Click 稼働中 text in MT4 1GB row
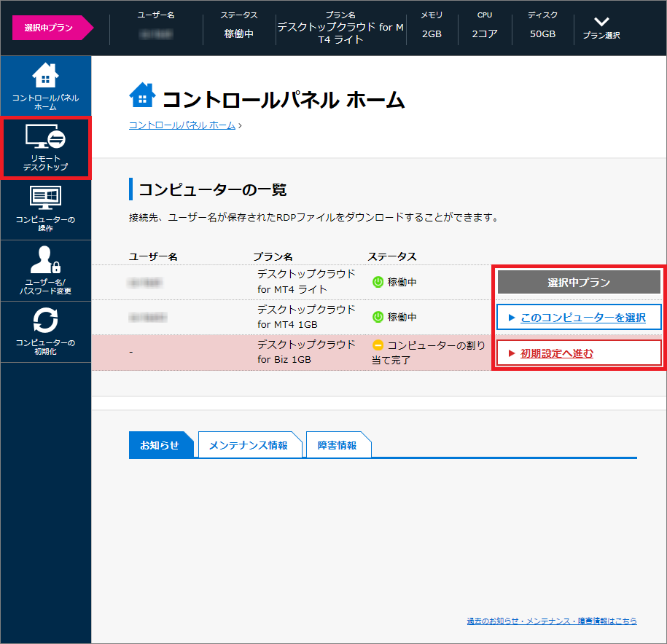Viewport: 667px width, 644px height. pos(402,317)
